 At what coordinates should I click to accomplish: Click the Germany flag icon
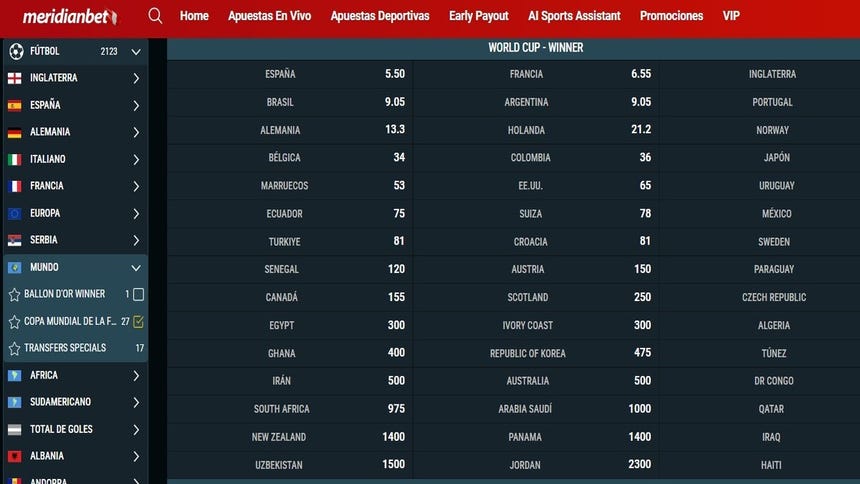point(14,132)
